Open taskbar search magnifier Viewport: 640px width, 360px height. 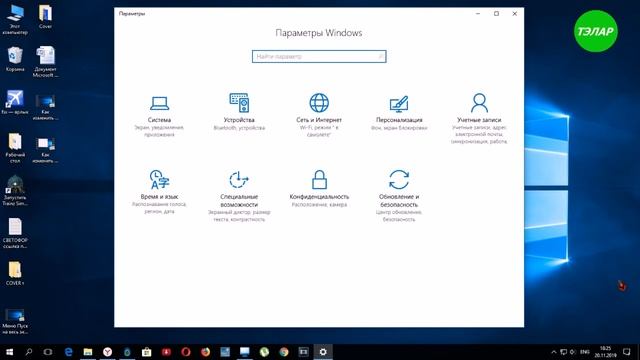point(29,352)
